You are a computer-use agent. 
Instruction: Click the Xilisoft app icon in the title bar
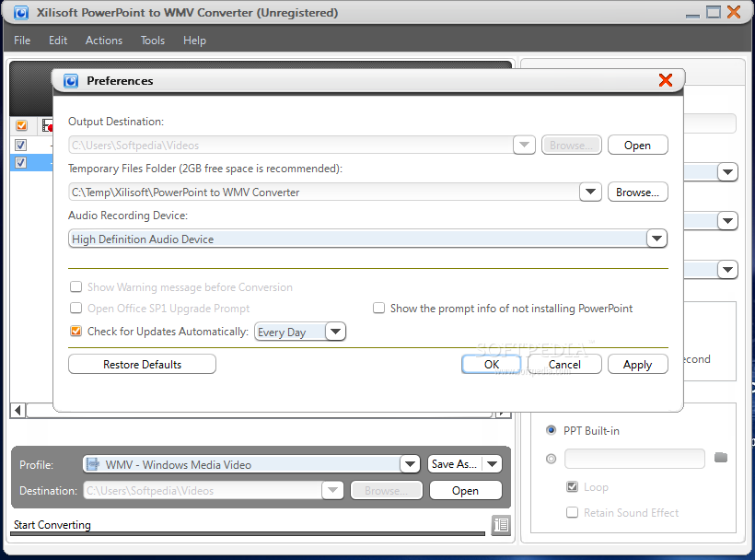click(20, 13)
